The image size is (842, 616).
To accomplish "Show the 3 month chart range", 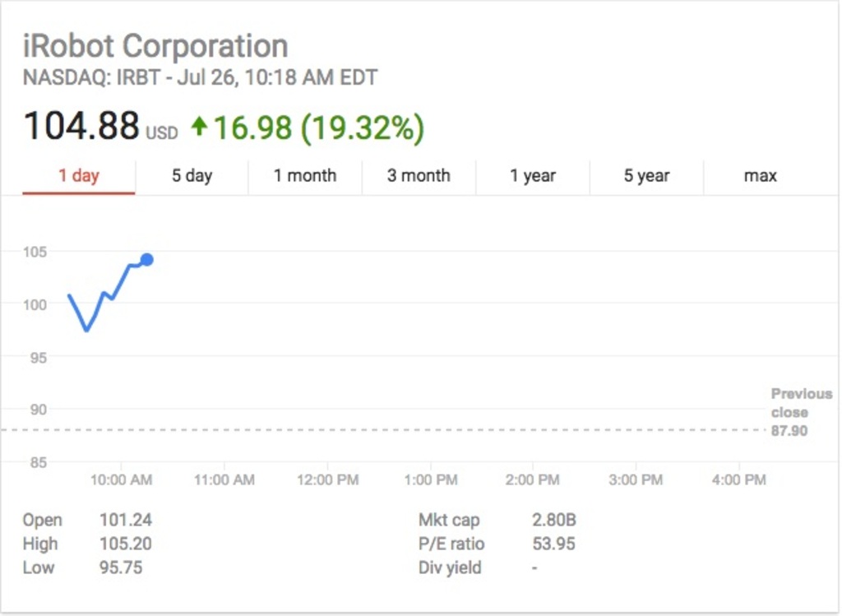I will [419, 175].
